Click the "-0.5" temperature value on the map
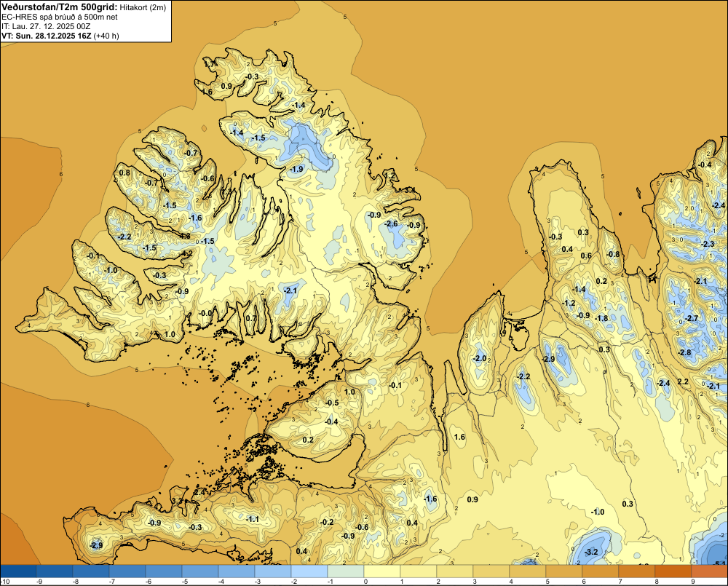The image size is (728, 586). (333, 403)
